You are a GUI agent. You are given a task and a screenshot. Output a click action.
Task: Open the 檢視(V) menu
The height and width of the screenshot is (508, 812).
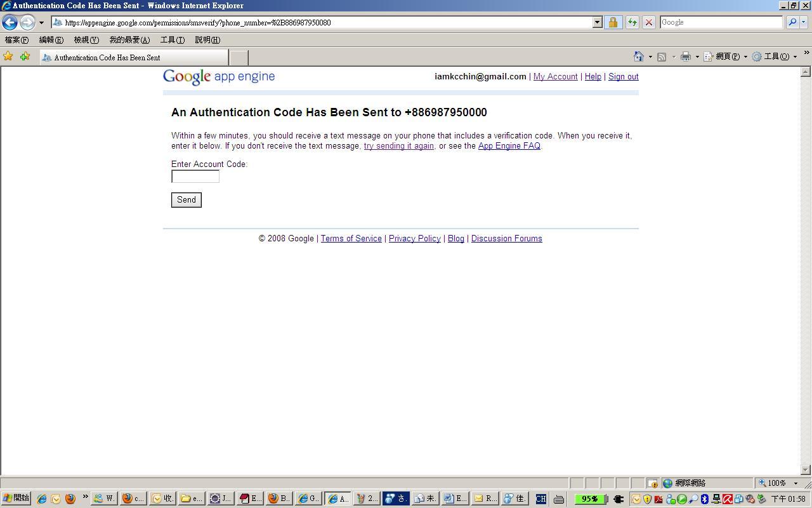[x=86, y=40]
